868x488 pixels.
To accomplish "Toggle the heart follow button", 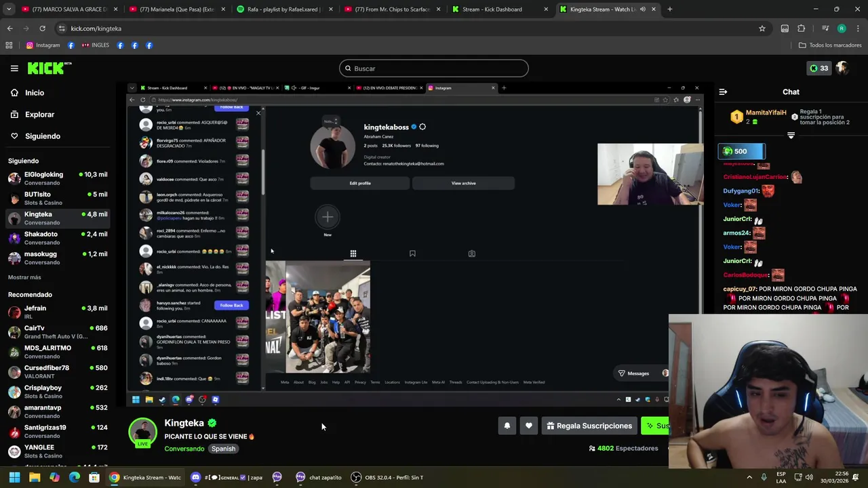I will pyautogui.click(x=529, y=426).
